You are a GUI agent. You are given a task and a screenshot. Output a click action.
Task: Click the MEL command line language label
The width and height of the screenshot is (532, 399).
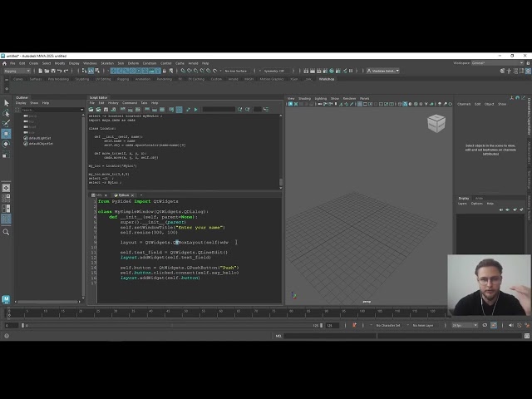[278, 336]
